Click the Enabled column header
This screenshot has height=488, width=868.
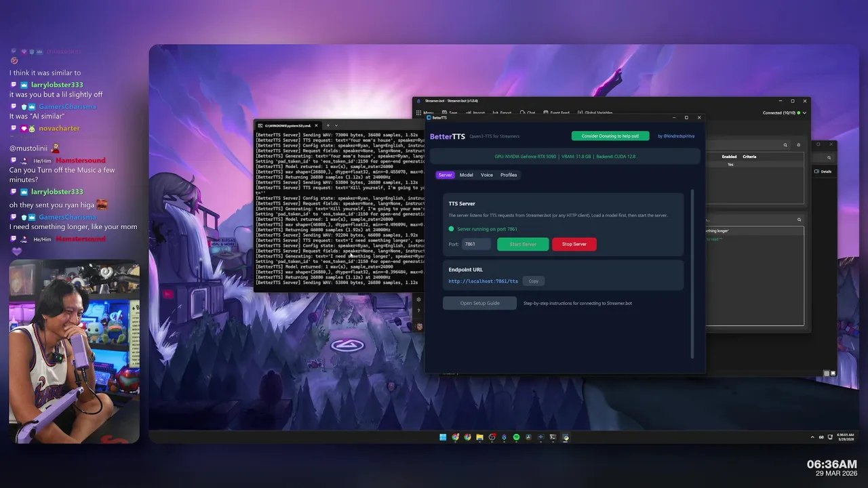tap(729, 157)
